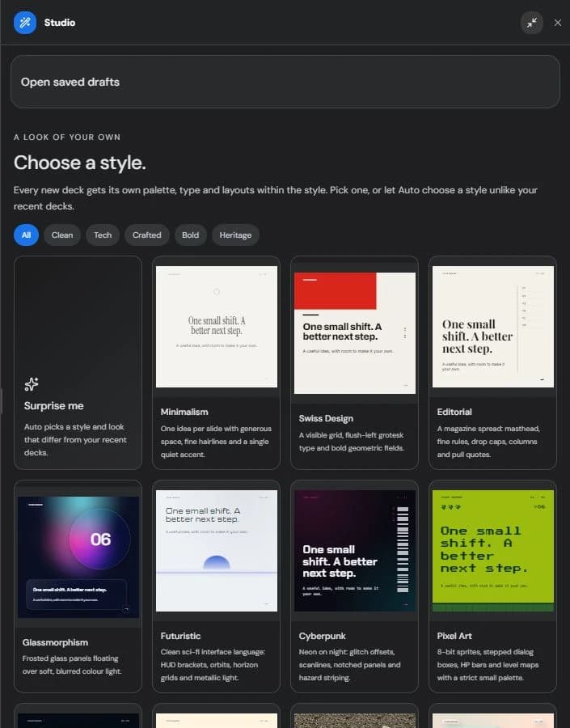Choose the Glassmorphism preview thumbnail
Image resolution: width=570 pixels, height=728 pixels.
(78, 557)
